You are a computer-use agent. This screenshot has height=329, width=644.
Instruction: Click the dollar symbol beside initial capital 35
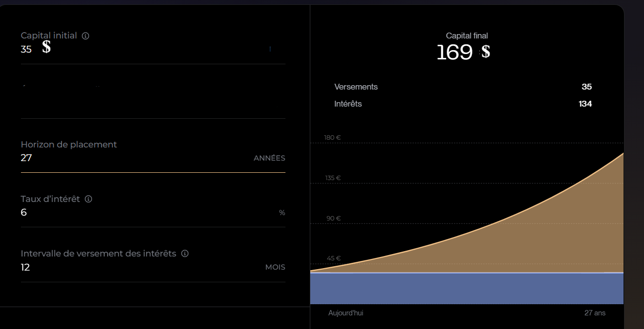coord(46,47)
